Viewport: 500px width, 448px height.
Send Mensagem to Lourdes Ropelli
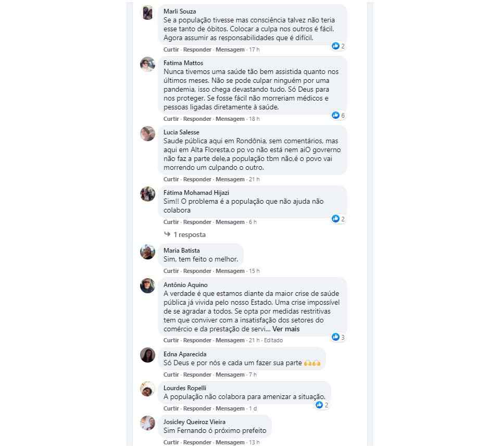tap(230, 408)
